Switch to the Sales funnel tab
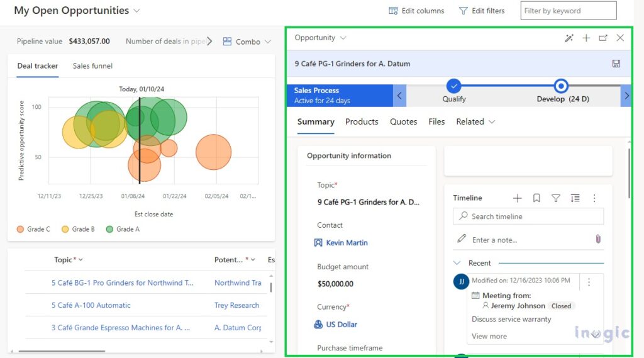 click(92, 66)
